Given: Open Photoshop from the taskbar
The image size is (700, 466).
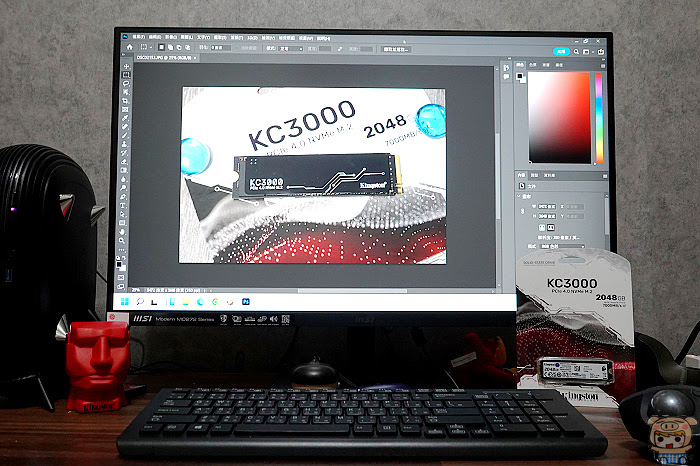Looking at the screenshot, I should click(246, 302).
